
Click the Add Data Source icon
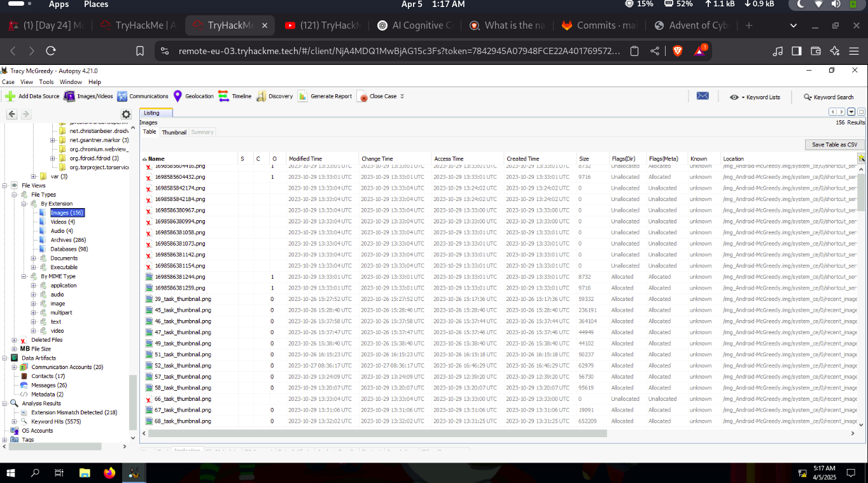tap(10, 96)
